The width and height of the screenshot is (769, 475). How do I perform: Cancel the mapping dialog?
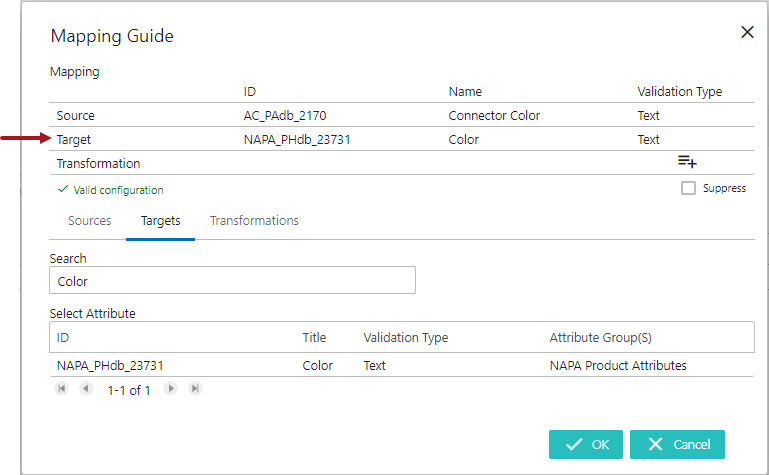click(677, 444)
